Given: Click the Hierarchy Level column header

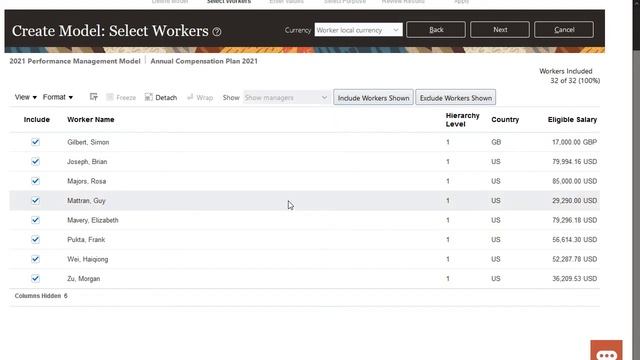Looking at the screenshot, I should point(462,120).
